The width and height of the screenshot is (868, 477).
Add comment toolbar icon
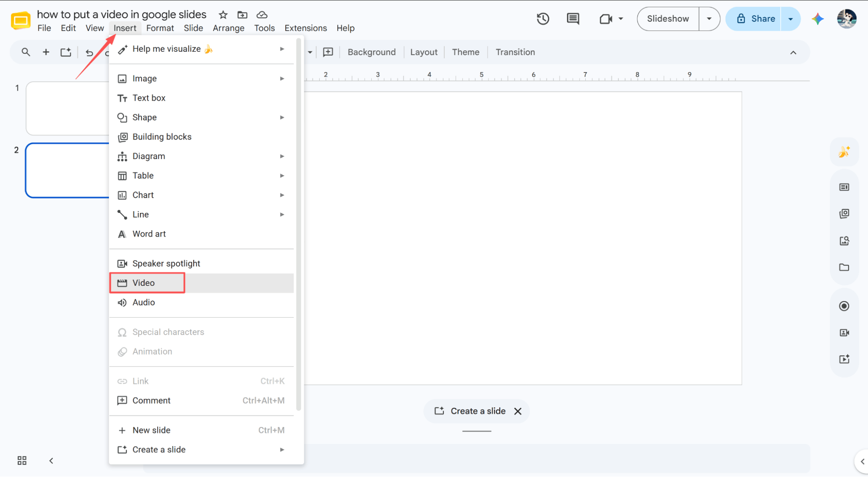point(328,52)
